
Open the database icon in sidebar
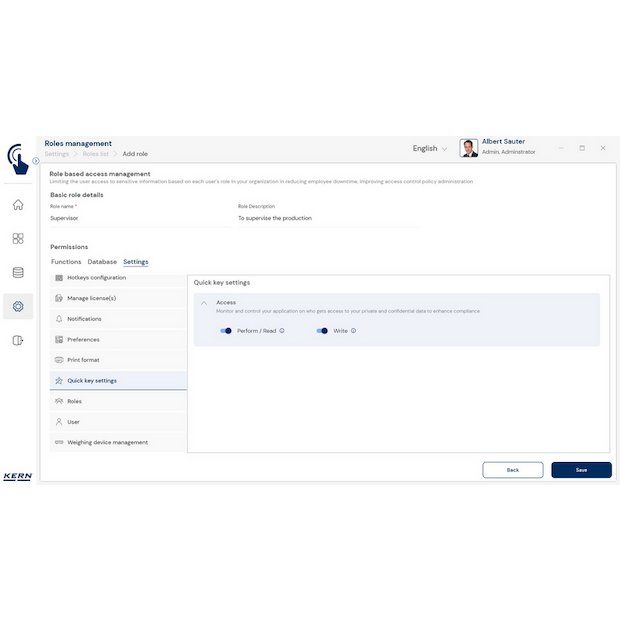tap(18, 272)
